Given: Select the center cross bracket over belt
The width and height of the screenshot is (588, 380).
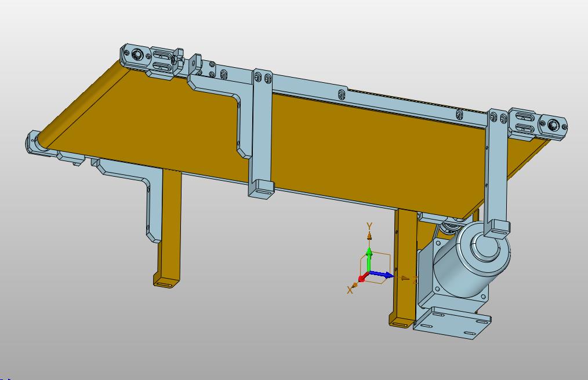Looking at the screenshot, I should coord(261,133).
